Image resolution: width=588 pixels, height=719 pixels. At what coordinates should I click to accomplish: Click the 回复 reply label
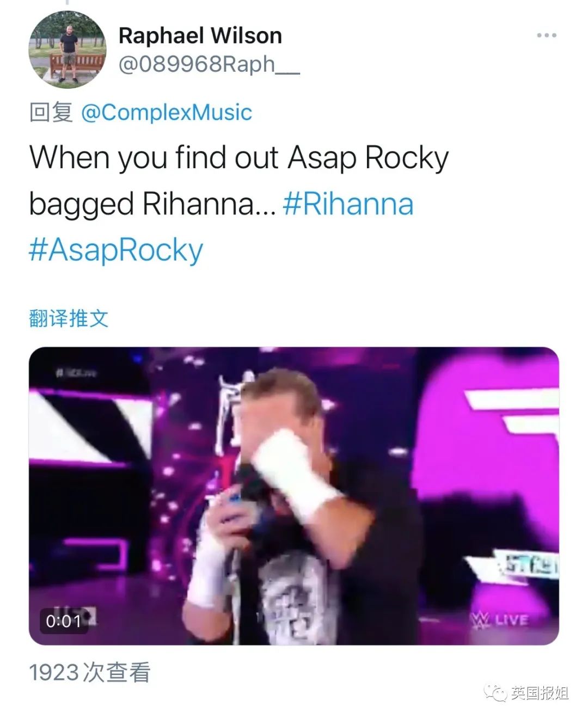coord(51,113)
